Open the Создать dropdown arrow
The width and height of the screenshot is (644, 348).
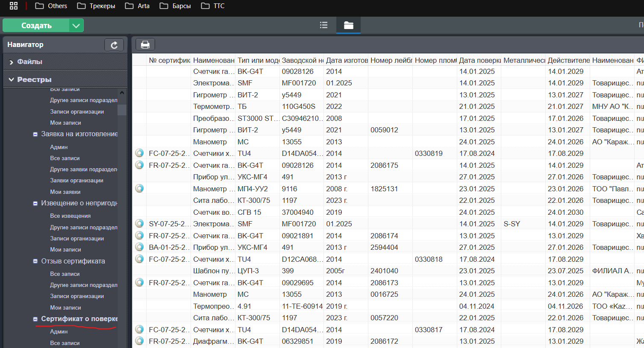pos(76,26)
